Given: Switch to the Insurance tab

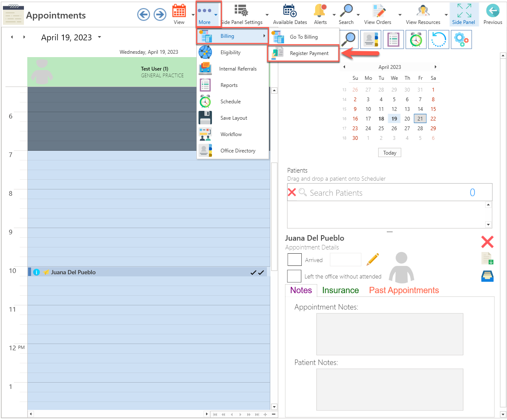Looking at the screenshot, I should tap(340, 290).
